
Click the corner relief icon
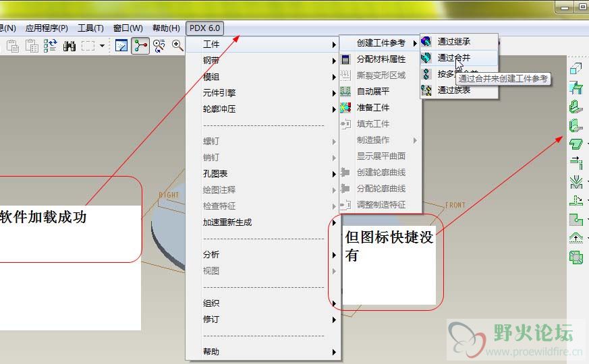click(x=576, y=220)
